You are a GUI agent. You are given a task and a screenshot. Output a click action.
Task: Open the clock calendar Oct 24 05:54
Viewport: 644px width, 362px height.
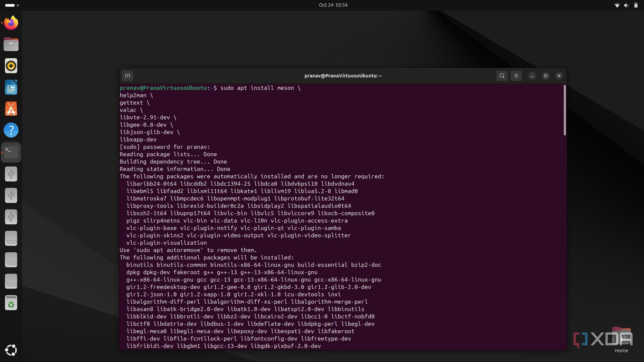tap(333, 5)
